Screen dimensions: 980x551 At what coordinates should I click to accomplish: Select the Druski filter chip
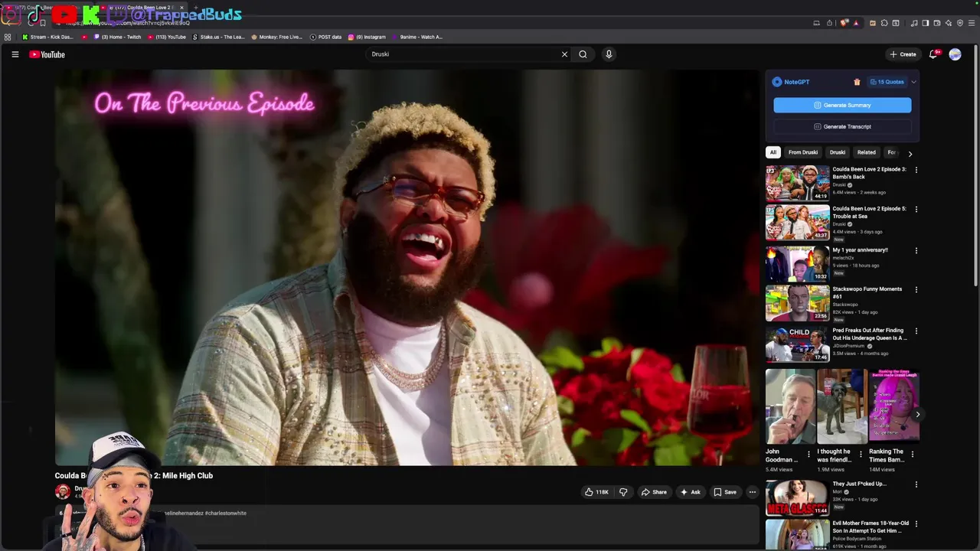tap(838, 152)
